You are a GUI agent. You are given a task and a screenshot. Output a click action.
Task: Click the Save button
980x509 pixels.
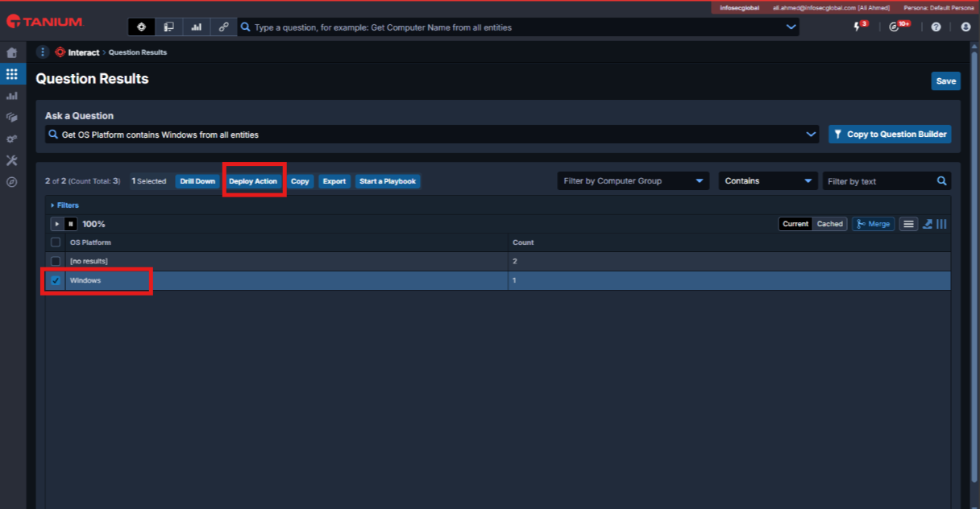[946, 81]
